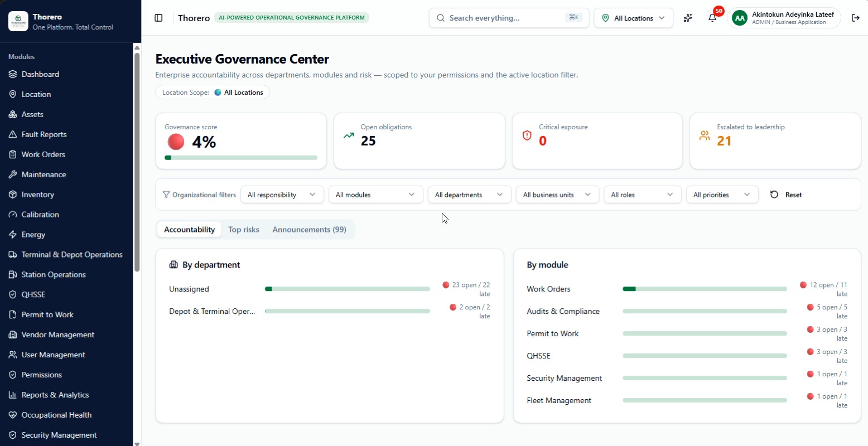Switch to the Top risks tab
The width and height of the screenshot is (868, 446).
244,230
